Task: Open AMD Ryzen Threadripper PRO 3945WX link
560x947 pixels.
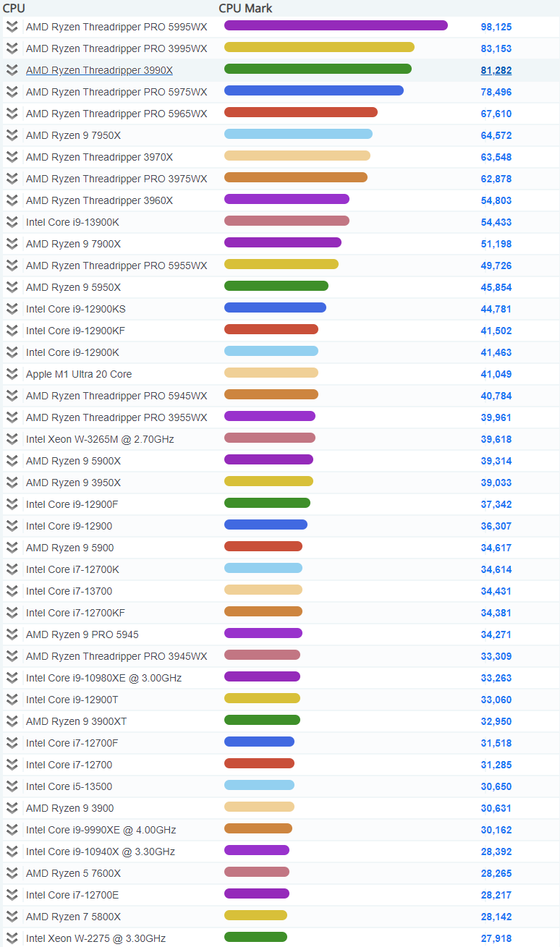Action: pyautogui.click(x=116, y=656)
